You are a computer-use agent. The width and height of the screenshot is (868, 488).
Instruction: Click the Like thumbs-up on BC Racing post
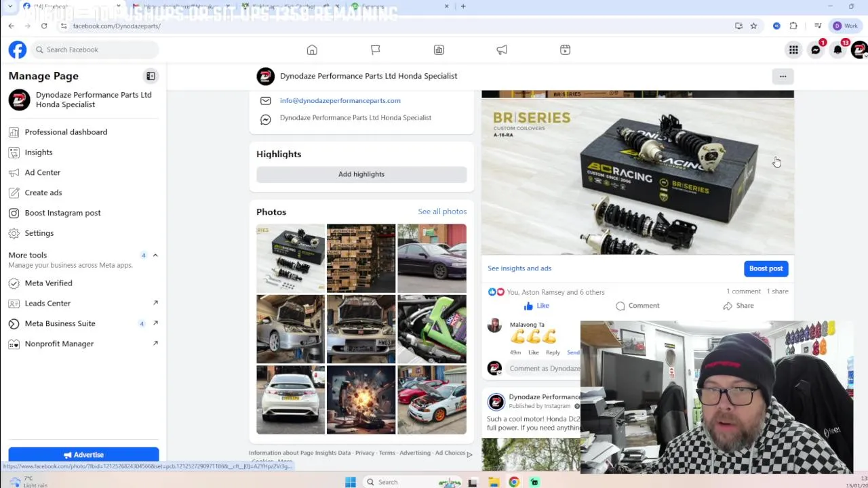(536, 306)
